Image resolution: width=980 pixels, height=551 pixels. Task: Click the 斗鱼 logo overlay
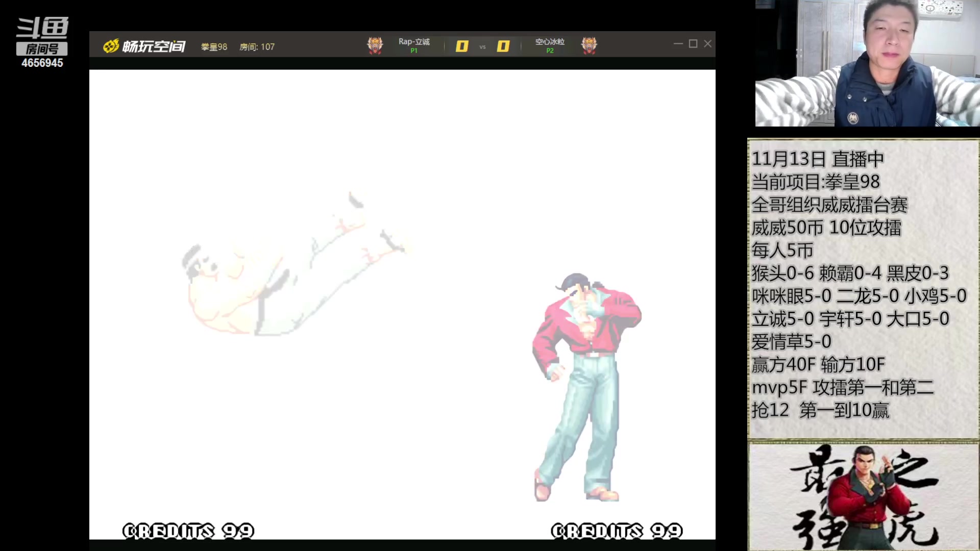[x=42, y=28]
